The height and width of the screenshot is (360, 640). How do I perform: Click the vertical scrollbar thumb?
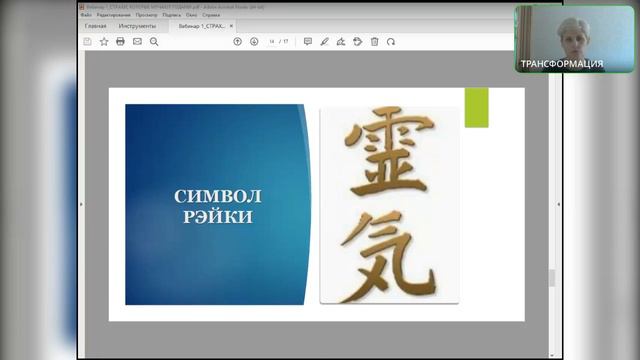(x=552, y=278)
